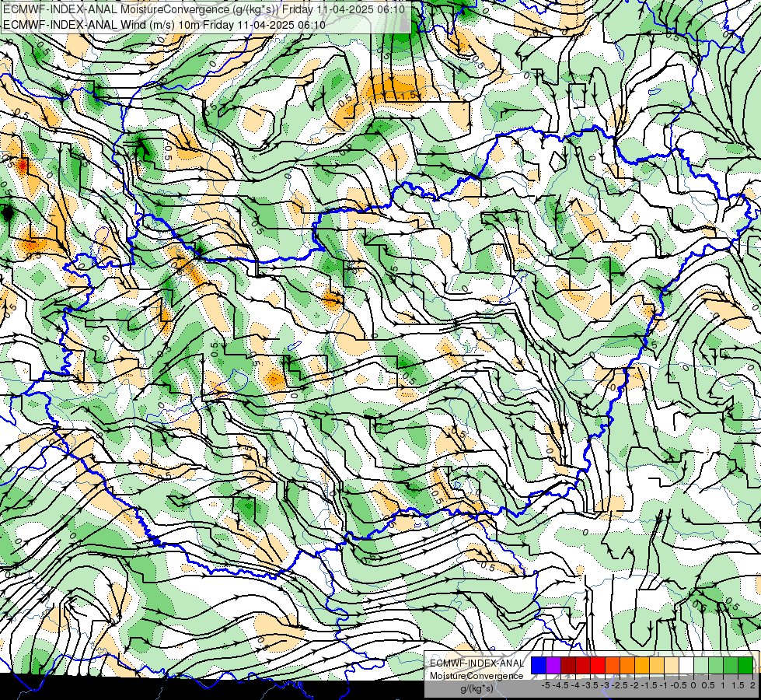This screenshot has height=700, width=761.
Task: Click the -2.5 tick label on legend
Action: pyautogui.click(x=620, y=685)
